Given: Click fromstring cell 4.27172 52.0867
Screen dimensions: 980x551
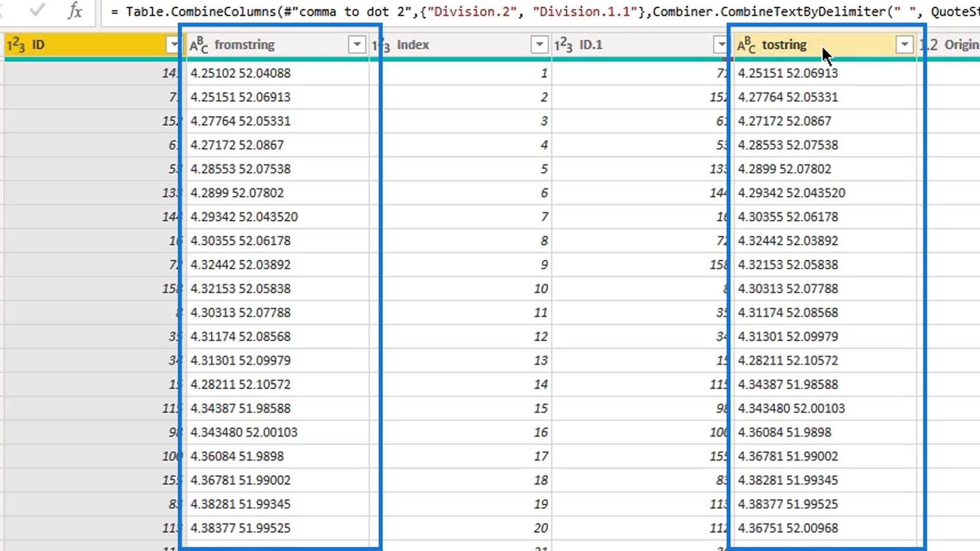Looking at the screenshot, I should tap(277, 145).
